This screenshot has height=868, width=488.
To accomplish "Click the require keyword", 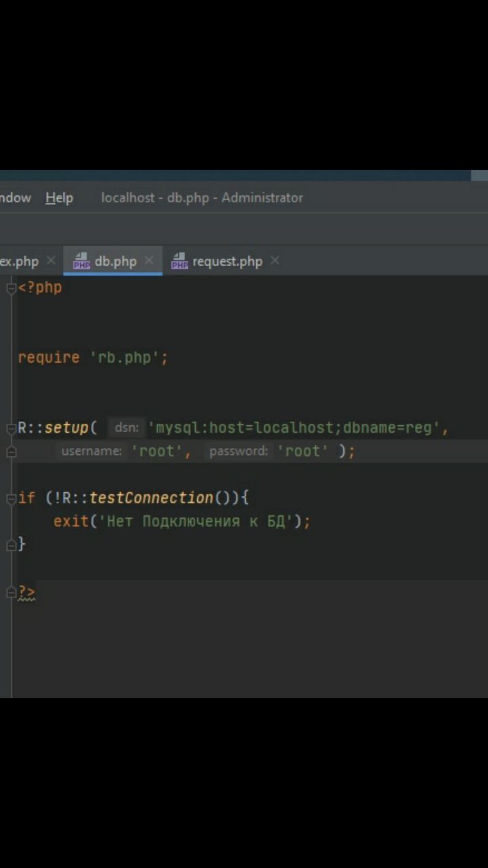I will 49,357.
